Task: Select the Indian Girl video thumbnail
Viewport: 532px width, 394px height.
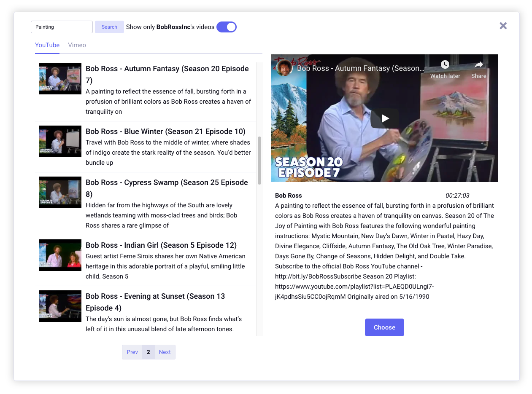Action: 60,255
